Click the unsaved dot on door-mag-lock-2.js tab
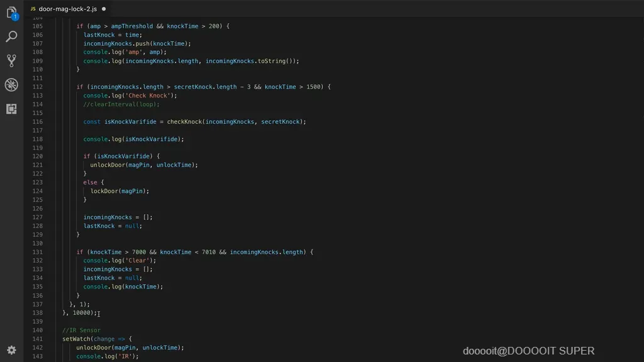 [x=104, y=9]
